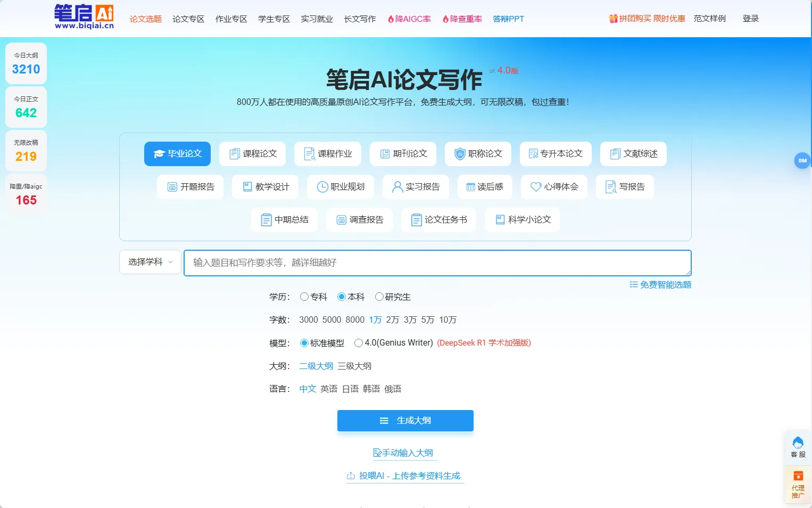Image resolution: width=812 pixels, height=508 pixels.
Task: Select 本科 education level radio
Action: (342, 297)
